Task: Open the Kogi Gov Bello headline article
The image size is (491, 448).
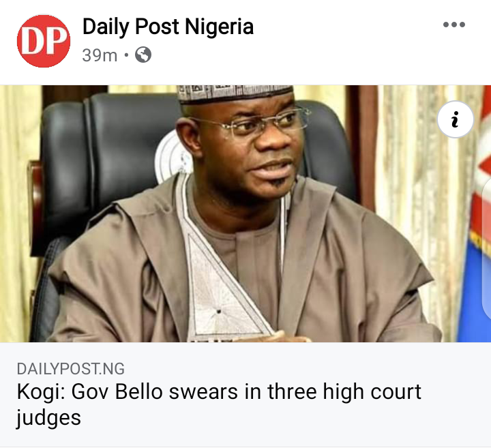Action: pyautogui.click(x=219, y=404)
